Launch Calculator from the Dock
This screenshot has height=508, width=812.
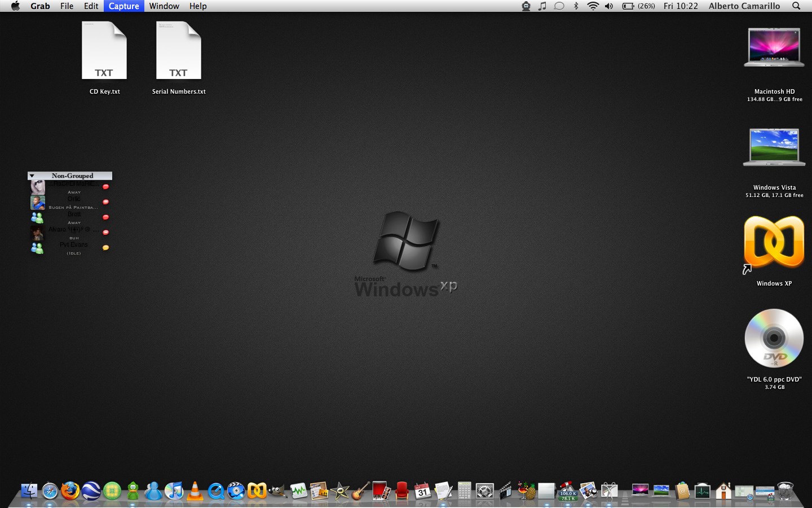tap(464, 491)
